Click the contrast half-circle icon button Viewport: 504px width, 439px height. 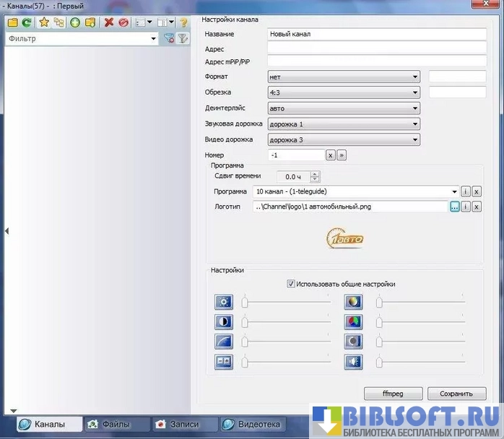(x=223, y=322)
